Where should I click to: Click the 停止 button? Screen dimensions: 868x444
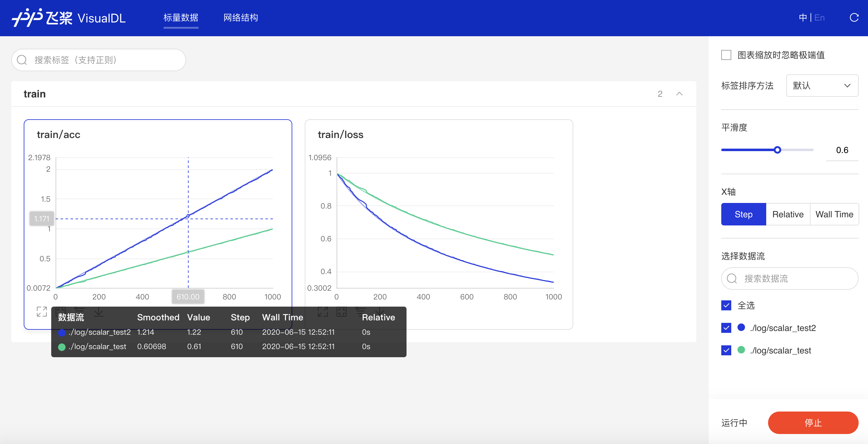(813, 423)
